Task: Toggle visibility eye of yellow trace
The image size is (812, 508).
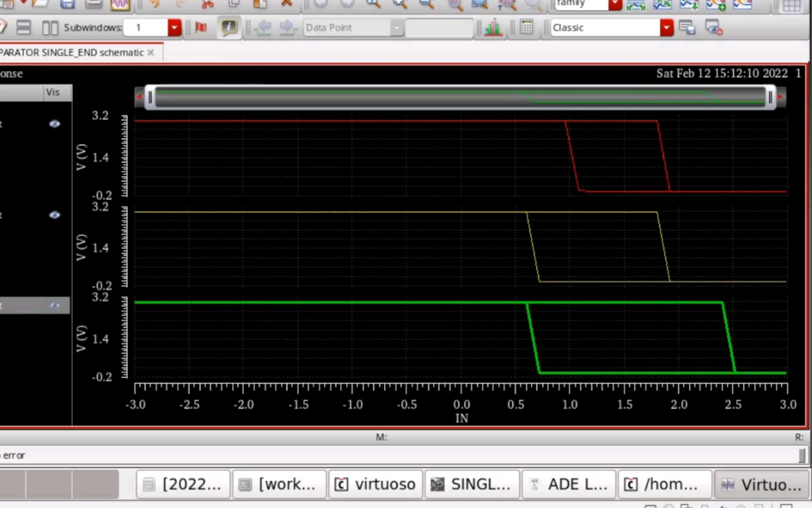Action: click(x=55, y=215)
